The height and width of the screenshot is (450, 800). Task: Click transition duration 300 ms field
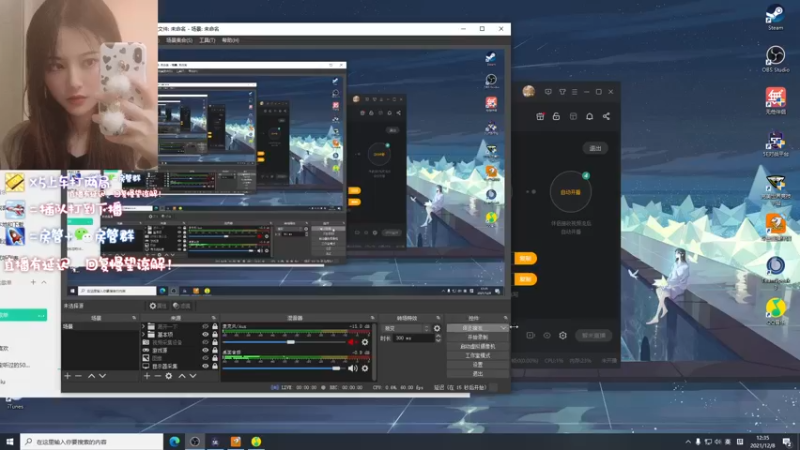413,338
